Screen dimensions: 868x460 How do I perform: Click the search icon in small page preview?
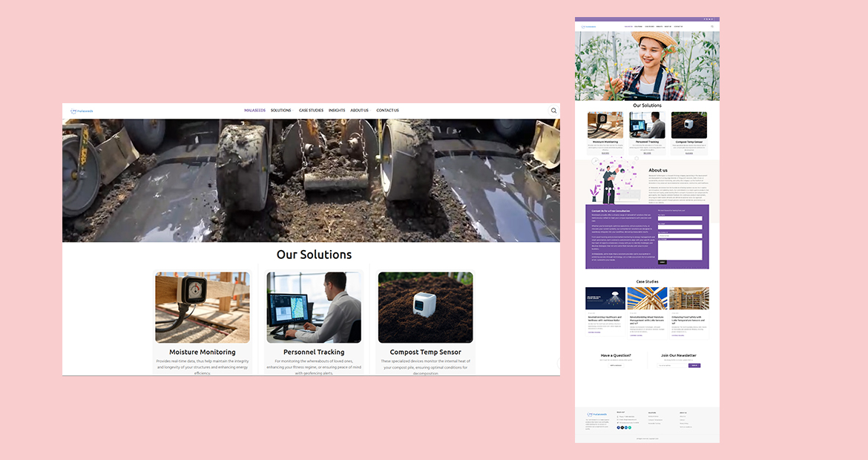pos(712,27)
